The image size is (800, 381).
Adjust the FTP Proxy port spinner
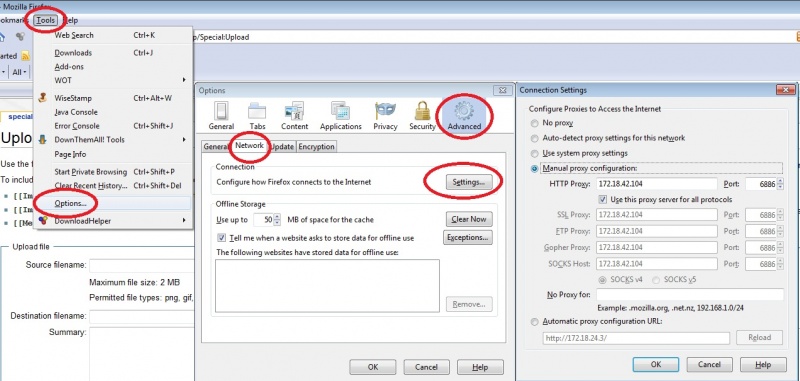tap(780, 231)
